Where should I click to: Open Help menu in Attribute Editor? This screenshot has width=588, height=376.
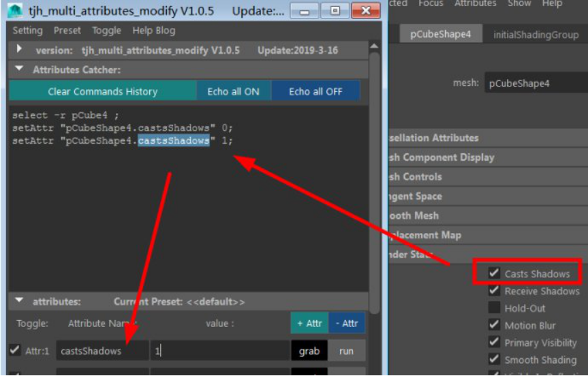(x=552, y=3)
